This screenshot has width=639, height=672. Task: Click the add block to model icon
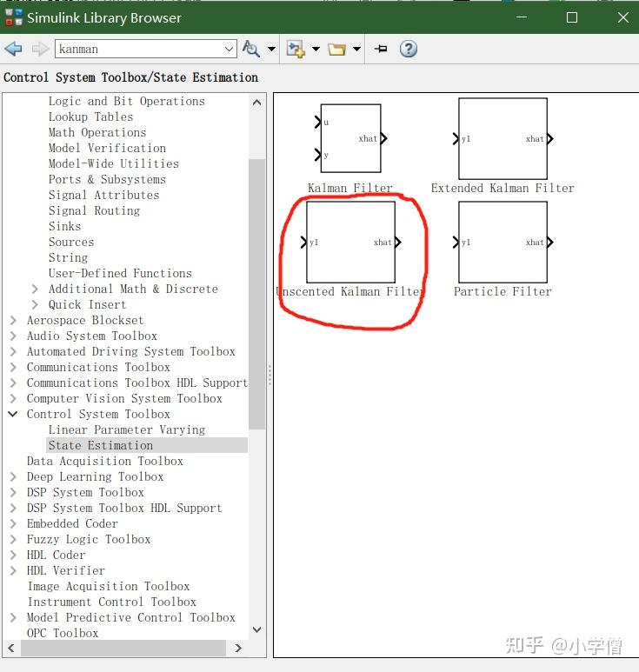tap(296, 49)
